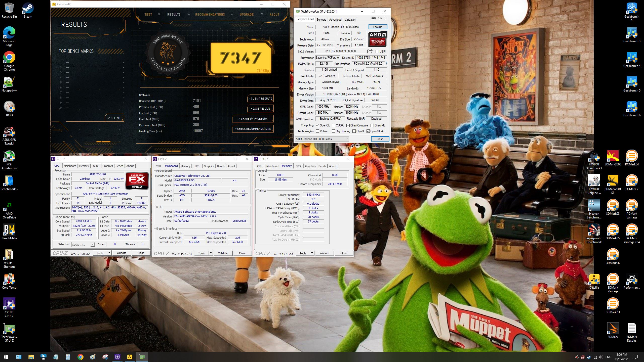This screenshot has height=362, width=644.
Task: Open the HWBOT Aquamark3 desktop icon
Action: pyautogui.click(x=594, y=160)
